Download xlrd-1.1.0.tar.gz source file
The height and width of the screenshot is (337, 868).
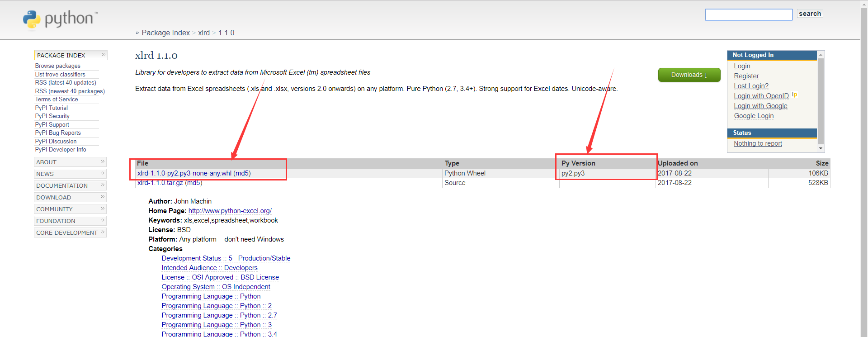click(160, 183)
